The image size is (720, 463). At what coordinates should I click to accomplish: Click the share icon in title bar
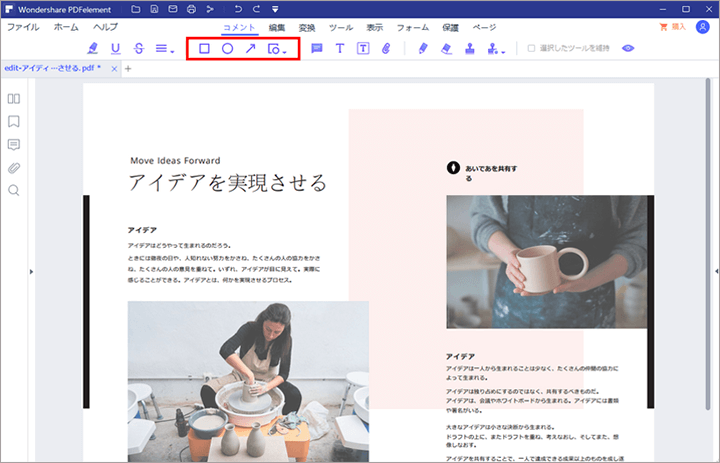click(x=210, y=9)
